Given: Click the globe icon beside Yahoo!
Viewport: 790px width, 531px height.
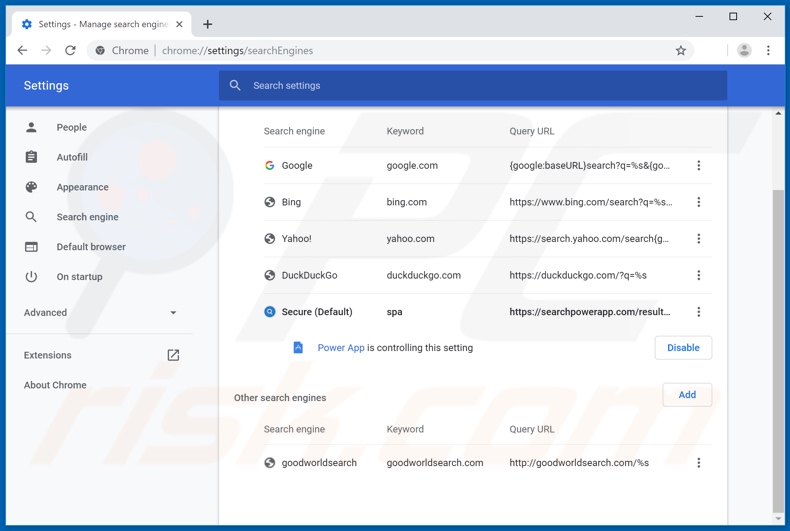Looking at the screenshot, I should coord(270,239).
